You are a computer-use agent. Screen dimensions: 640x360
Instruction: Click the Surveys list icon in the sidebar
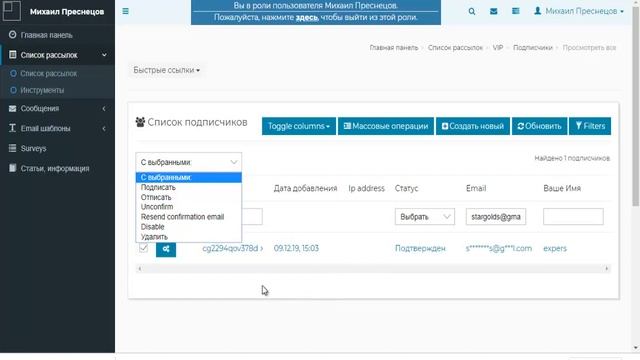pyautogui.click(x=13, y=148)
